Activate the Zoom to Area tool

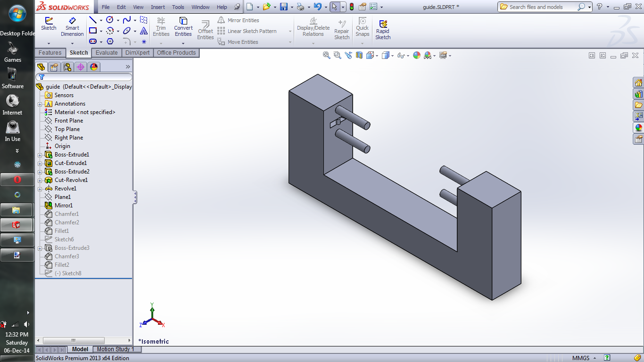337,55
